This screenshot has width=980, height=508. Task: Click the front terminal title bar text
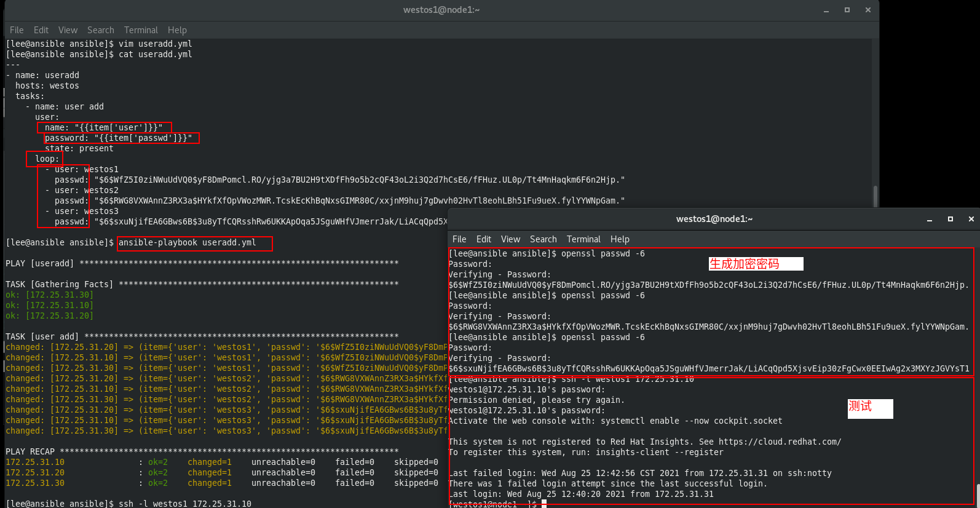tap(714, 219)
